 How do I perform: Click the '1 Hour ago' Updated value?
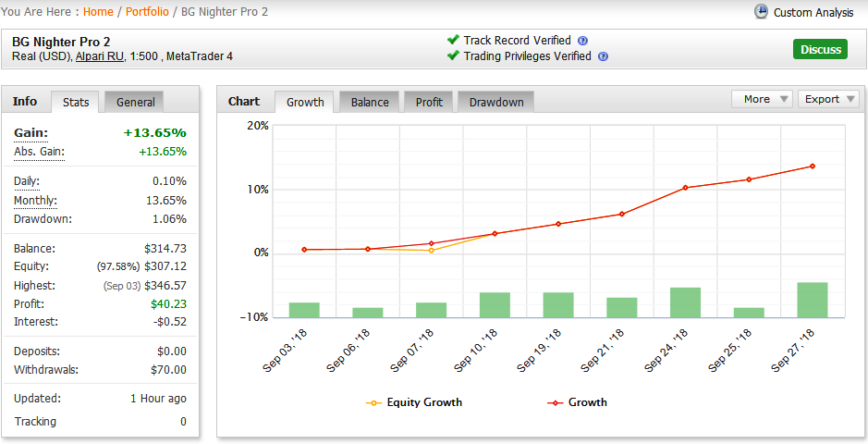tap(158, 399)
